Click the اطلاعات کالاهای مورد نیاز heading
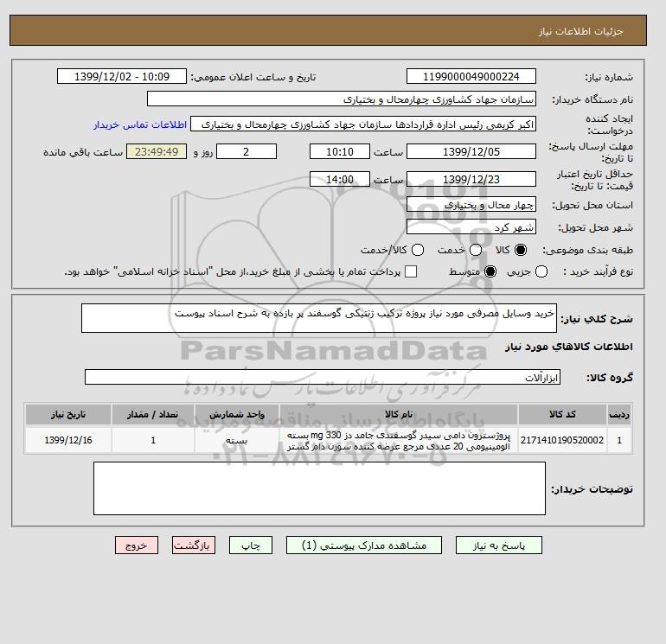 [569, 347]
